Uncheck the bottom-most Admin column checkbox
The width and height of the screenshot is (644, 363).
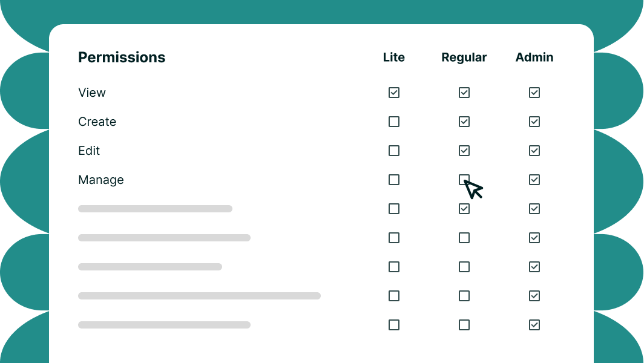click(534, 325)
